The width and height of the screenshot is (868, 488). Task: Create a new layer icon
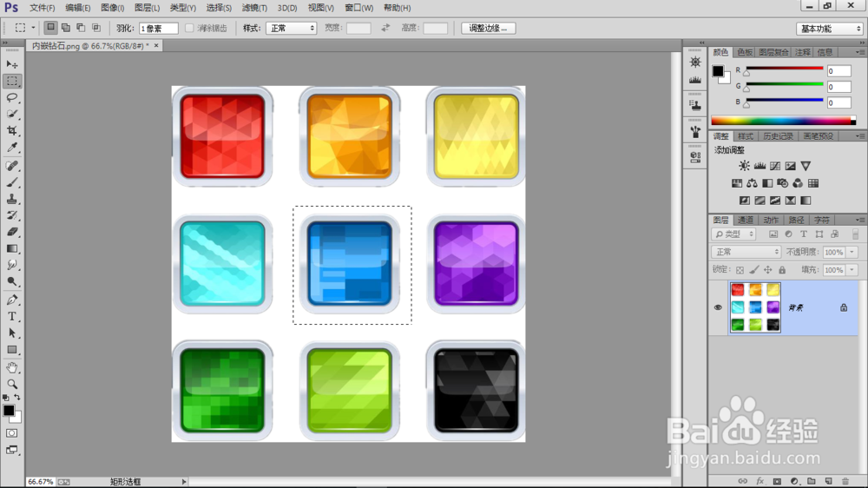[828, 481]
